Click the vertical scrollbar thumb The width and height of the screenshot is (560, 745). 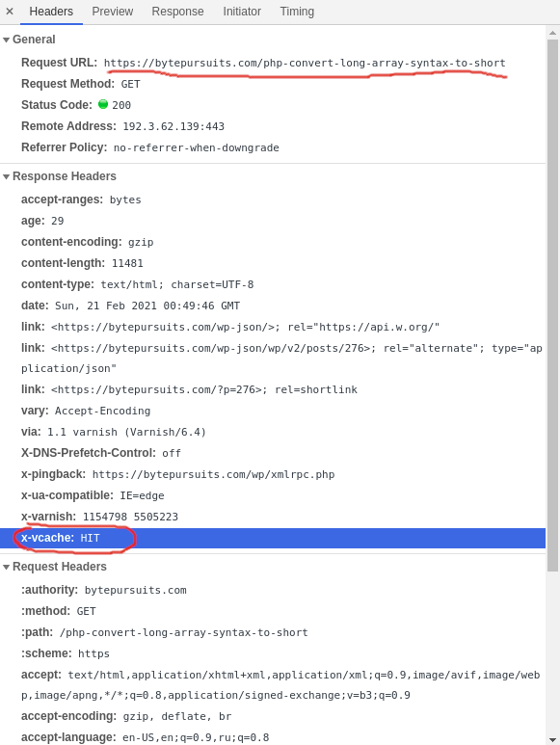552,305
